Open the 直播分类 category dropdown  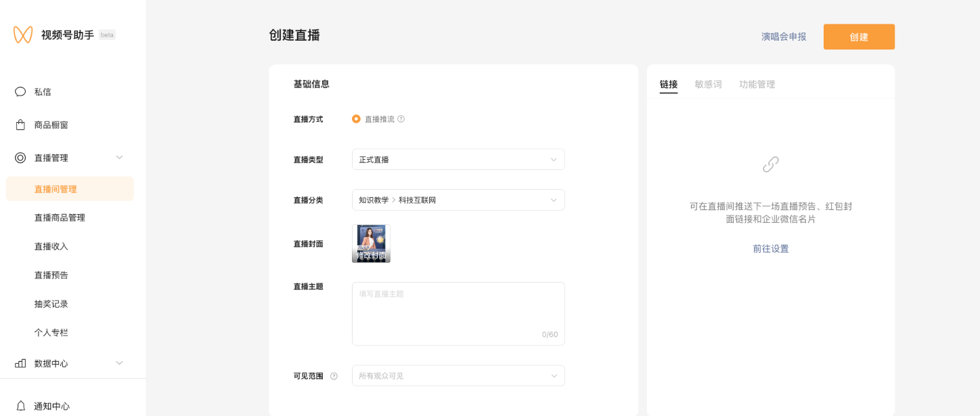[458, 200]
